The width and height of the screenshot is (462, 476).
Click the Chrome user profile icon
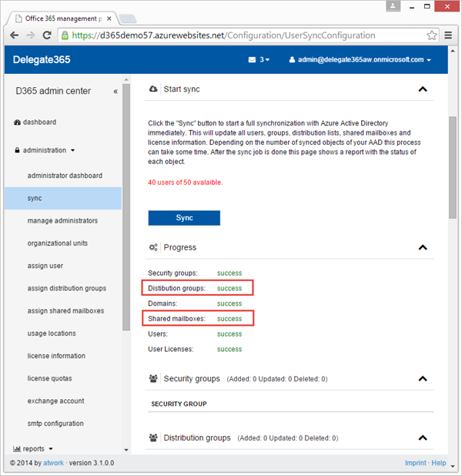point(393,5)
